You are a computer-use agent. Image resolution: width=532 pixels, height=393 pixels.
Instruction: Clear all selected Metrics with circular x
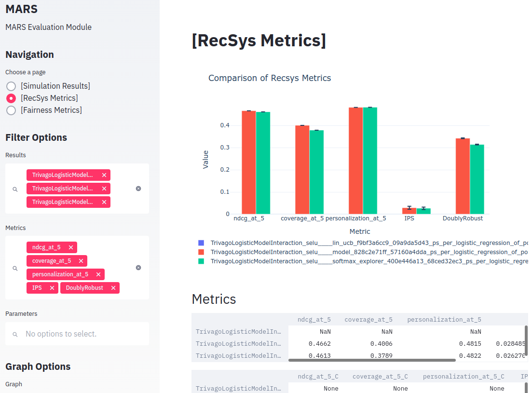[138, 268]
